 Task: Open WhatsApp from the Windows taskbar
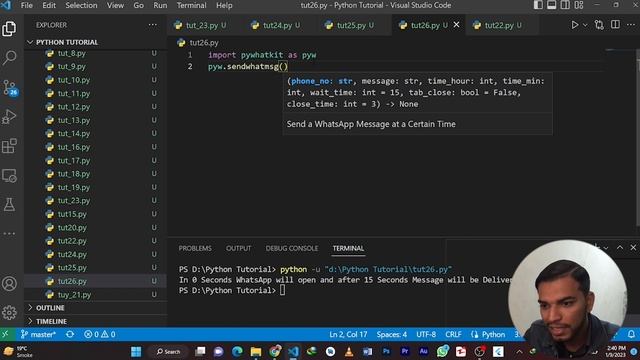(x=442, y=351)
